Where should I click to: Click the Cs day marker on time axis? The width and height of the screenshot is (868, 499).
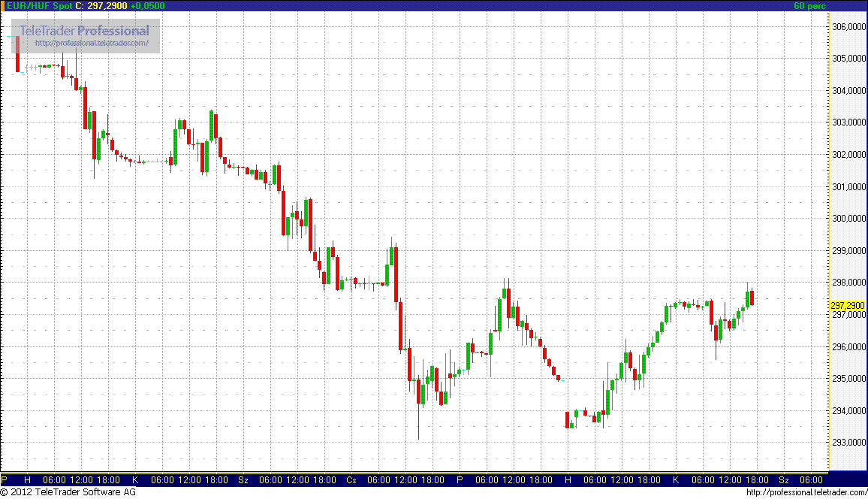click(x=351, y=480)
